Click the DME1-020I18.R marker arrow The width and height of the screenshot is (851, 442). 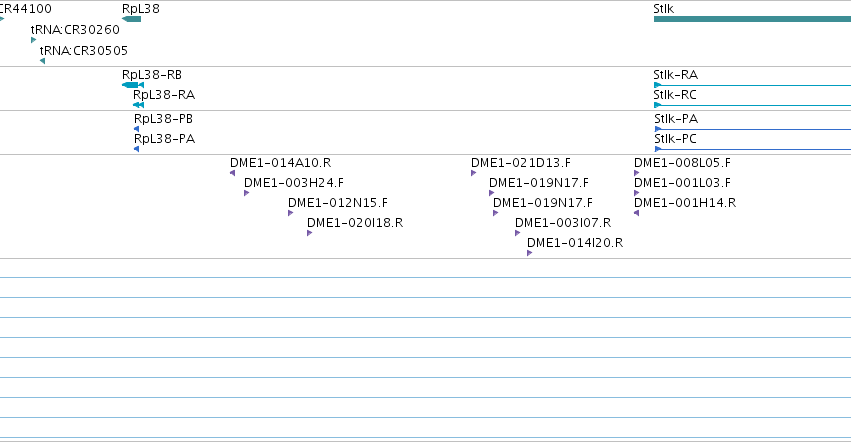pos(309,233)
